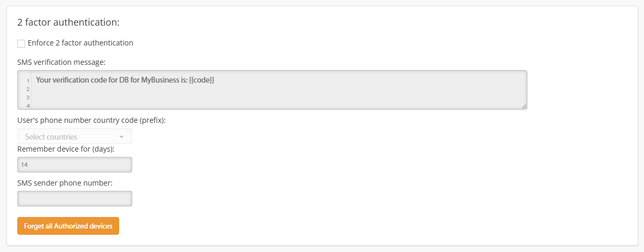Click the arrow icon in the countries dropdown
The width and height of the screenshot is (644, 252).
tap(121, 137)
